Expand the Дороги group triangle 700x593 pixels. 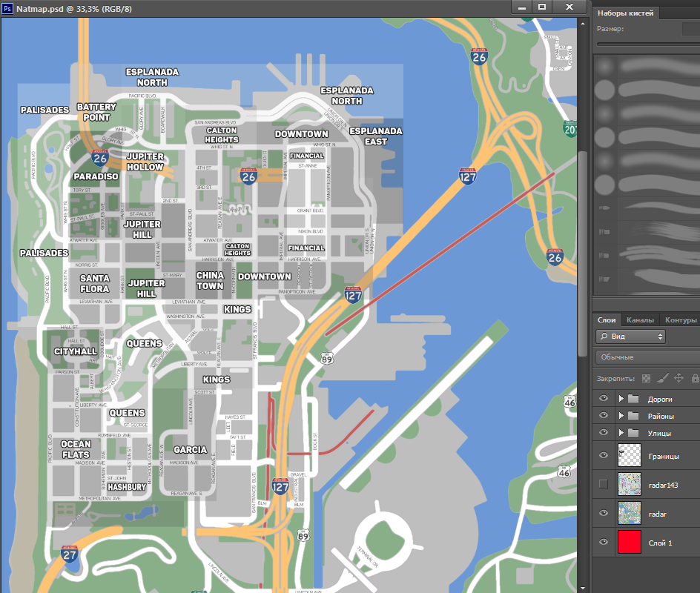621,399
